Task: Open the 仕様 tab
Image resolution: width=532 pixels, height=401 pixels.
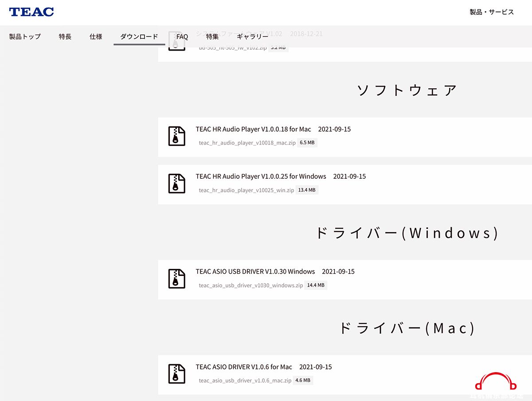Action: [96, 36]
